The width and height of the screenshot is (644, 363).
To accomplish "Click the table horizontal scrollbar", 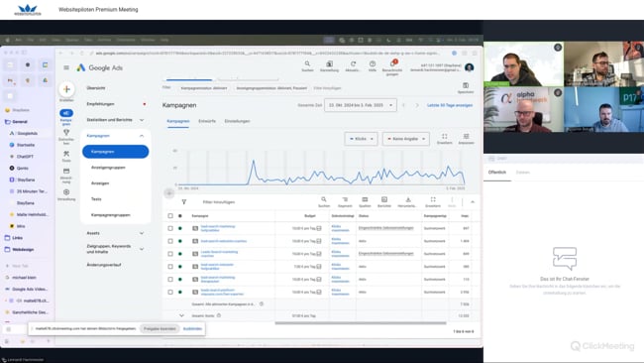I will [x=361, y=322].
